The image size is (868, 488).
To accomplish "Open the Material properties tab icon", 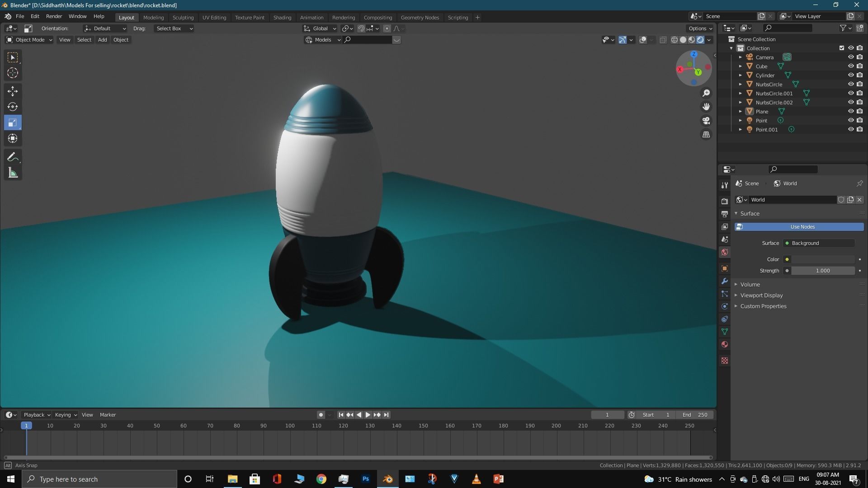I will coord(725,345).
